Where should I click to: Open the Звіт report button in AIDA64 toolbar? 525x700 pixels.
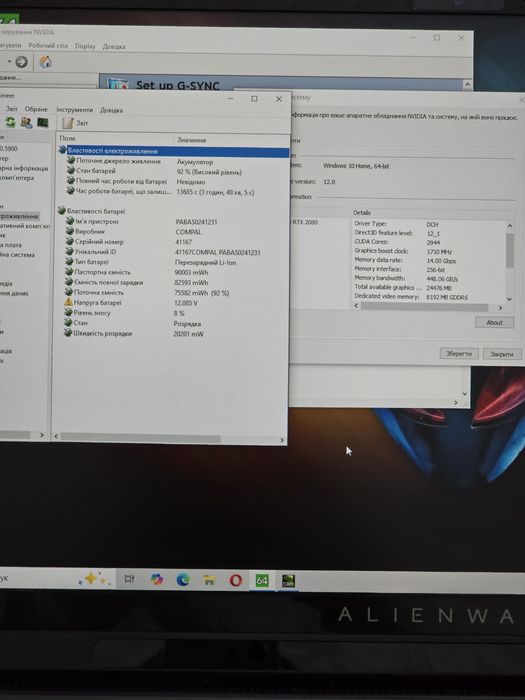point(75,123)
